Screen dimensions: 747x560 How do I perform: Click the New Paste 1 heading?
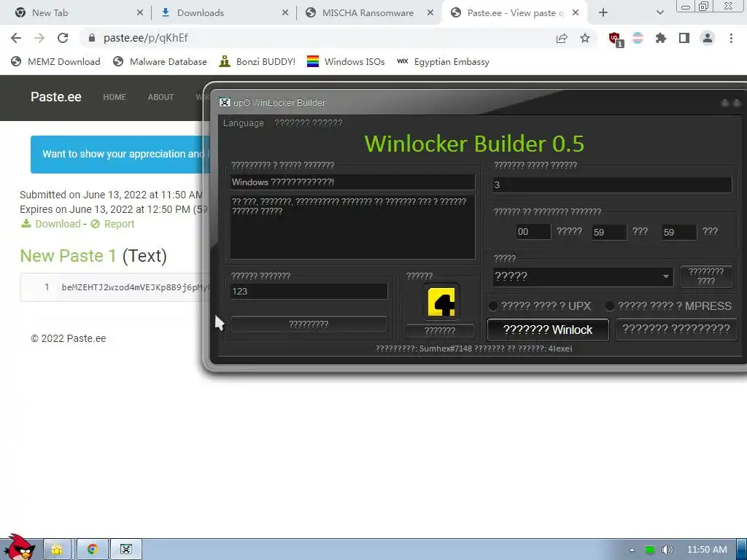(68, 256)
